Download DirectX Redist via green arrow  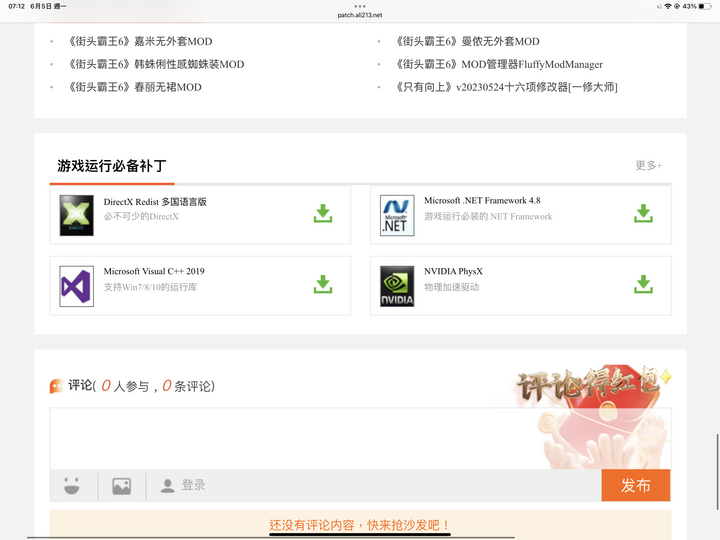323,214
